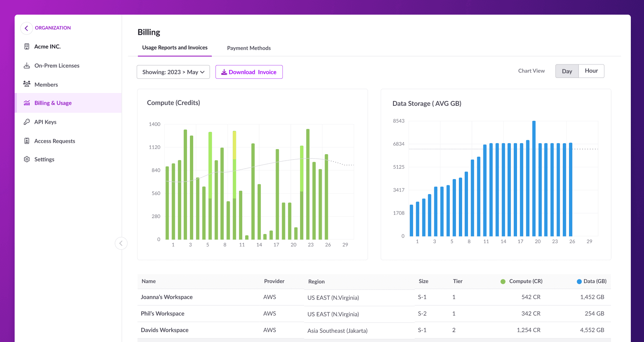The image size is (644, 342).
Task: Click the Access Requests badge icon
Action: 27,141
